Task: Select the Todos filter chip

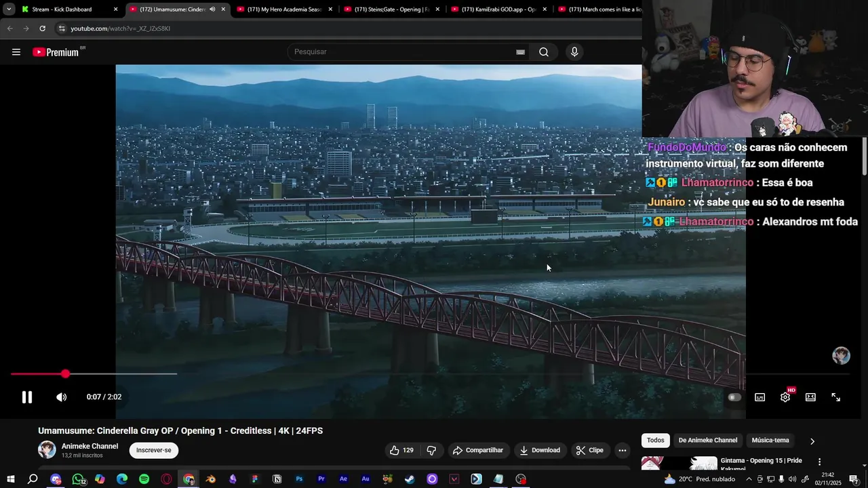Action: point(656,441)
